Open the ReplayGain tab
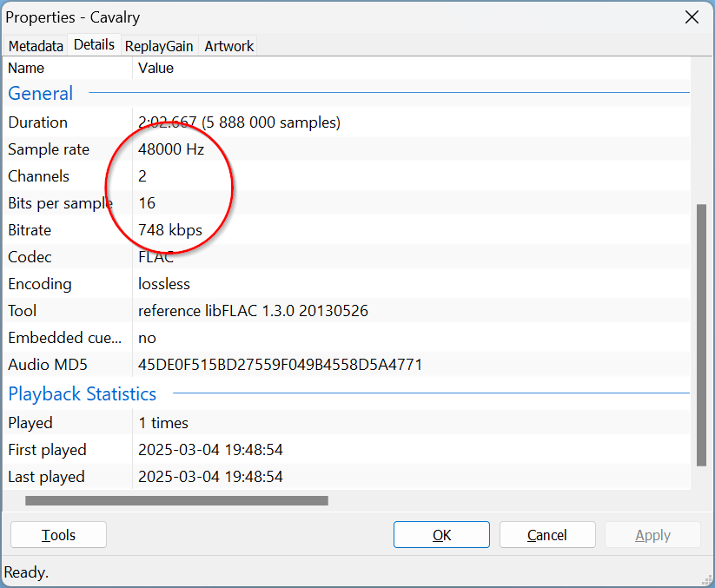Image resolution: width=715 pixels, height=588 pixels. pos(159,46)
